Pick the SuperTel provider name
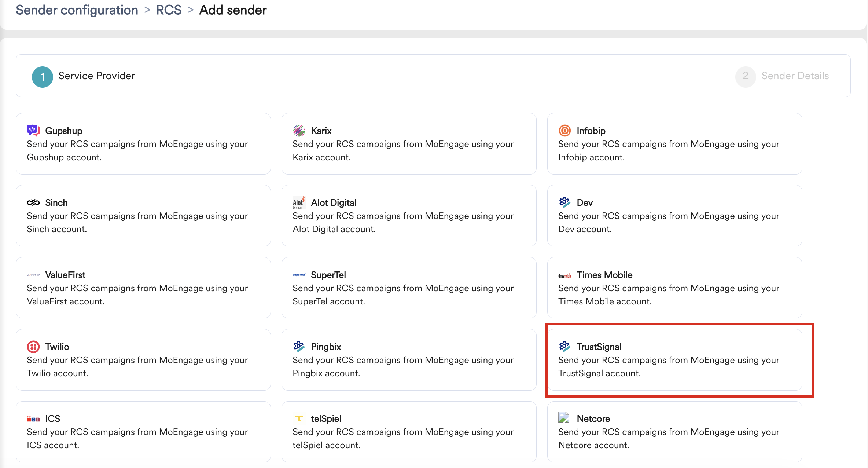The height and width of the screenshot is (468, 868). point(328,275)
